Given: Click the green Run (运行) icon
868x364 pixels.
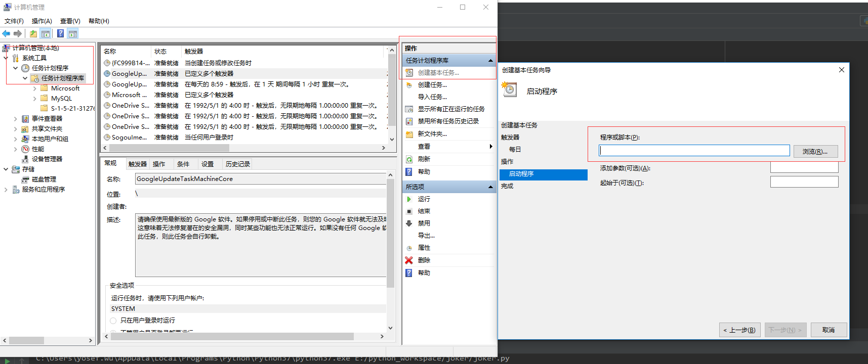Looking at the screenshot, I should click(409, 199).
